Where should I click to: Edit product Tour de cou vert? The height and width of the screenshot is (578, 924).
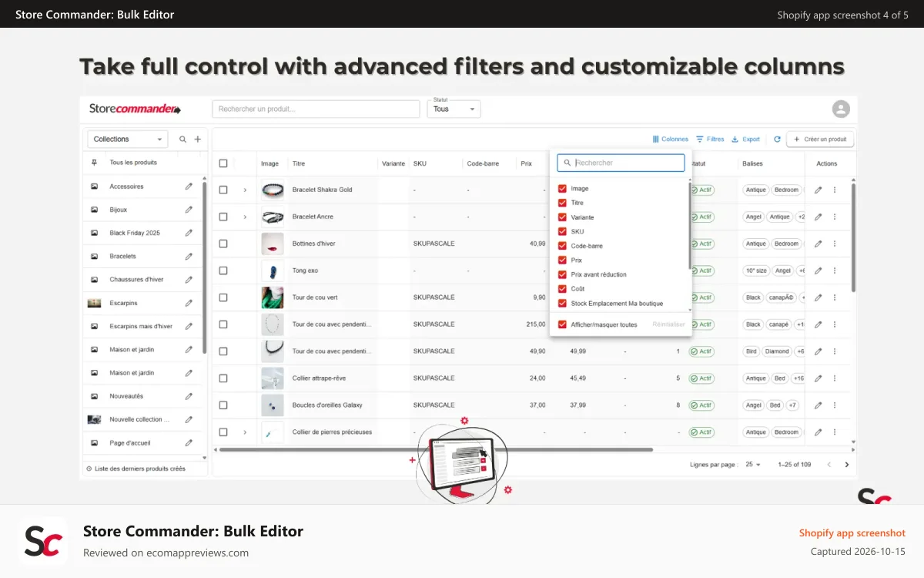coord(818,297)
